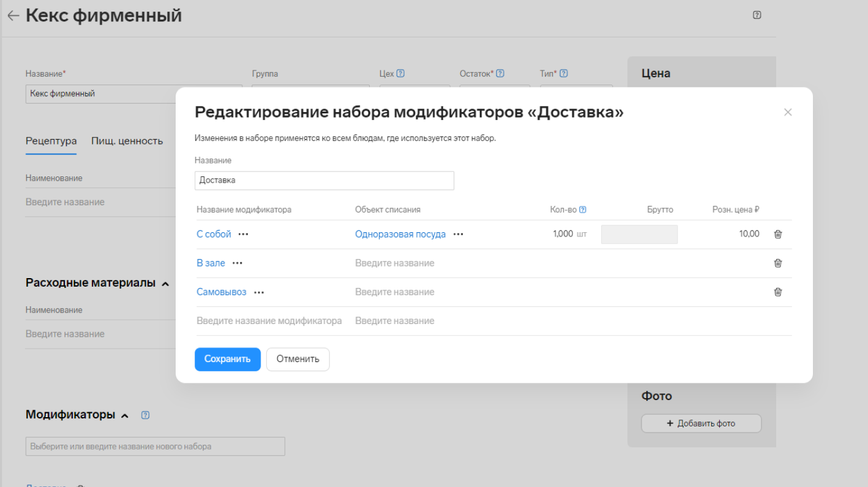Open options dots next to 'Одноразовая посуда'

(x=458, y=234)
